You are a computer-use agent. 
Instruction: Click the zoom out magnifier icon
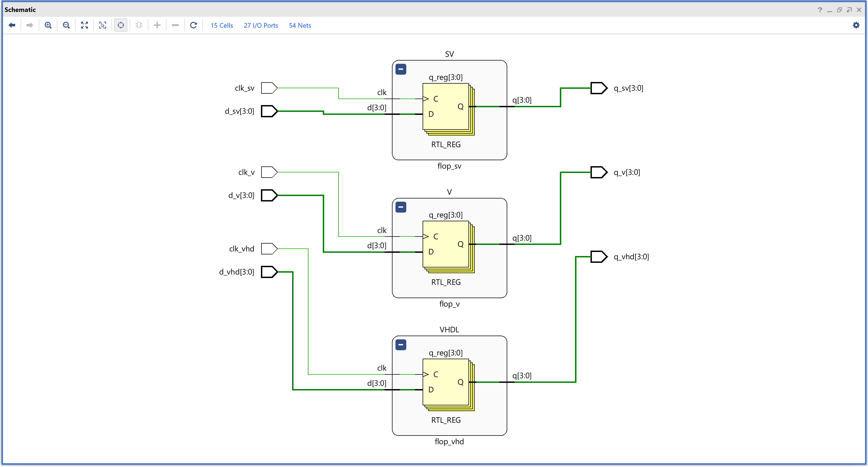[66, 25]
